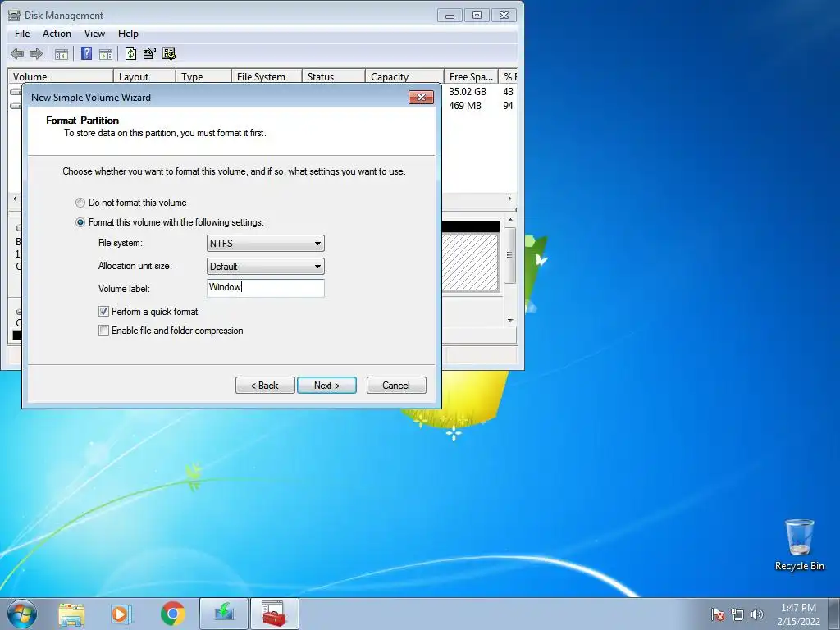
Task: Maximize the Disk Management window
Action: tap(477, 16)
